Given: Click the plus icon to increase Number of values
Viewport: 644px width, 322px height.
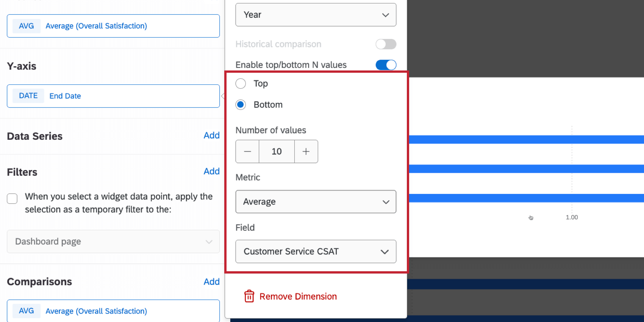Looking at the screenshot, I should pyautogui.click(x=306, y=151).
